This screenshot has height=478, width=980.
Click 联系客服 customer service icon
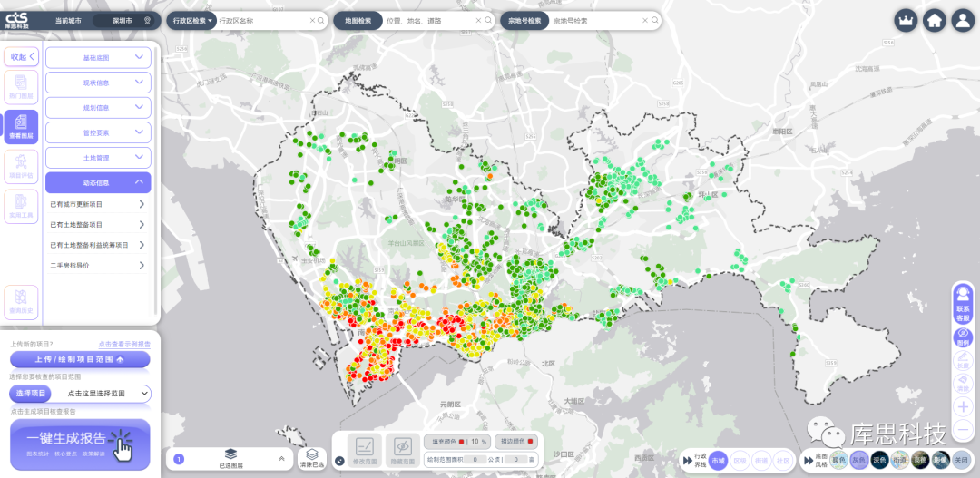click(x=963, y=304)
